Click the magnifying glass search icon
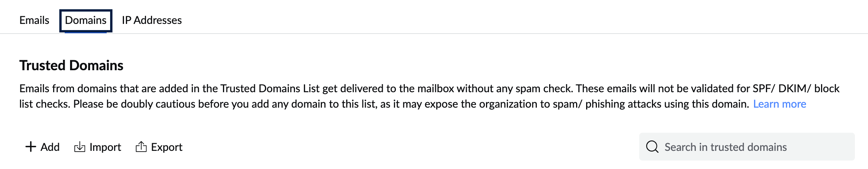This screenshot has width=868, height=169. (x=652, y=147)
